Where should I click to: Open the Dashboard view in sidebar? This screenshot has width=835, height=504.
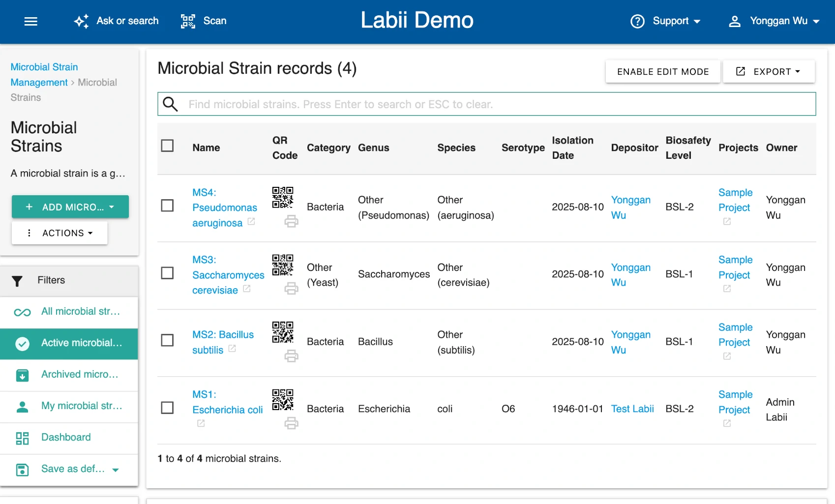click(66, 438)
